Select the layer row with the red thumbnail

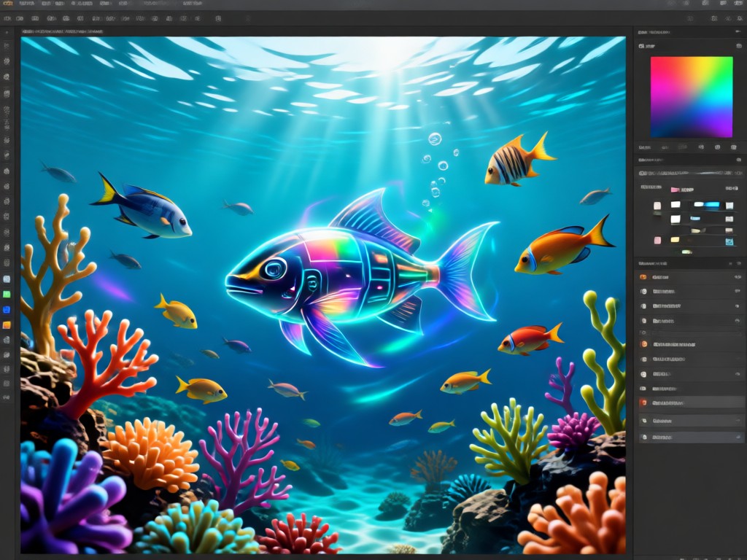coord(690,402)
